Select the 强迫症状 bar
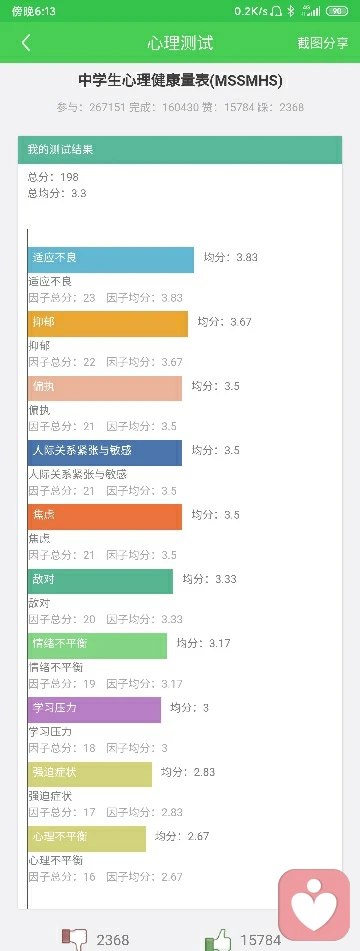Image resolution: width=360 pixels, height=951 pixels. pos(90,774)
